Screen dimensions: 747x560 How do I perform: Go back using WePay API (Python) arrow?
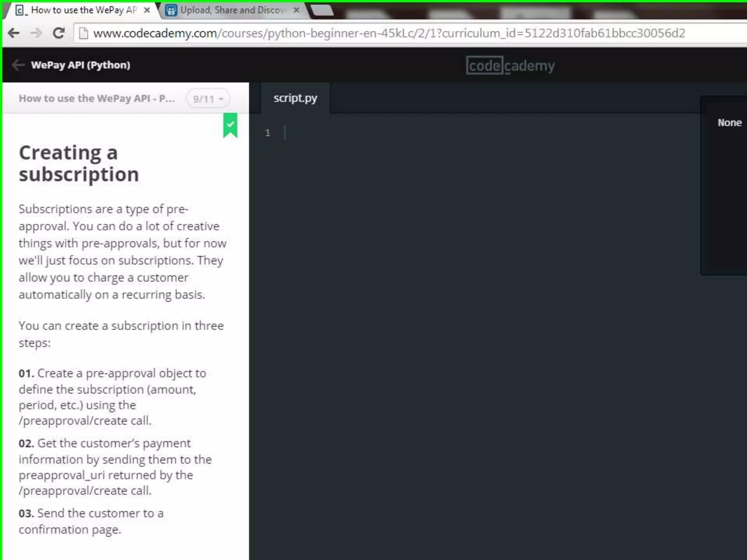[x=18, y=65]
